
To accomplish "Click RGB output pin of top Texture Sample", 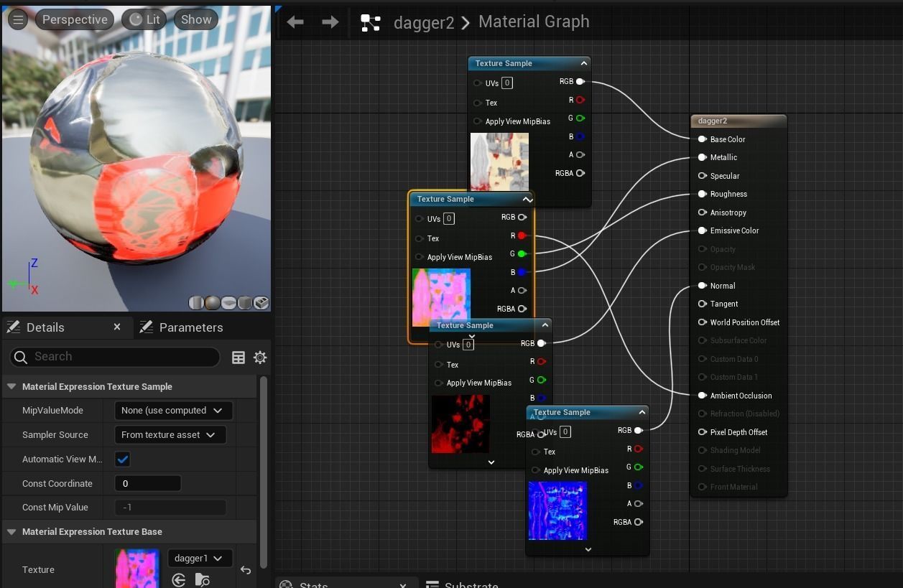I will [x=580, y=82].
